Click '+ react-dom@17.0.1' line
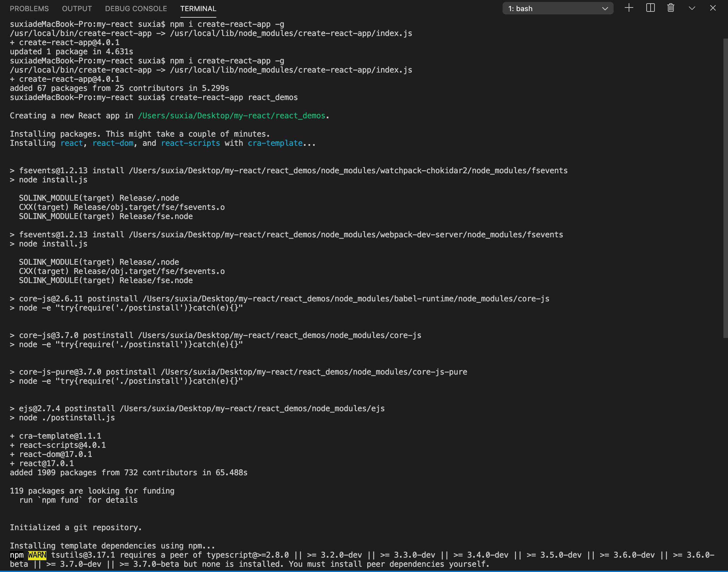Viewport: 728px width, 572px height. [51, 454]
